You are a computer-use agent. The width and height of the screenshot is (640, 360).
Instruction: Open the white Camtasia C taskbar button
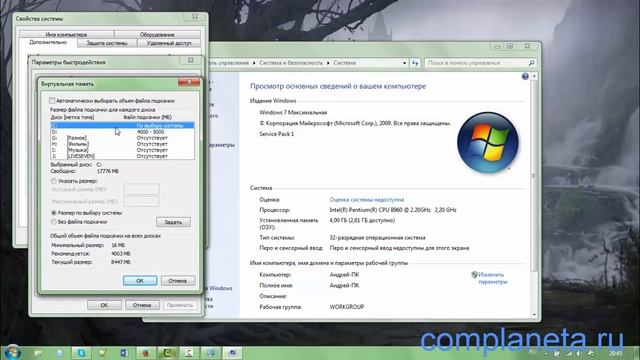[189, 353]
